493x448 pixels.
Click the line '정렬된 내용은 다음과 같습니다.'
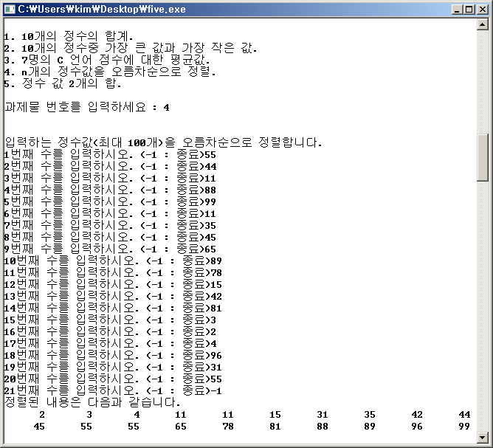click(x=92, y=402)
